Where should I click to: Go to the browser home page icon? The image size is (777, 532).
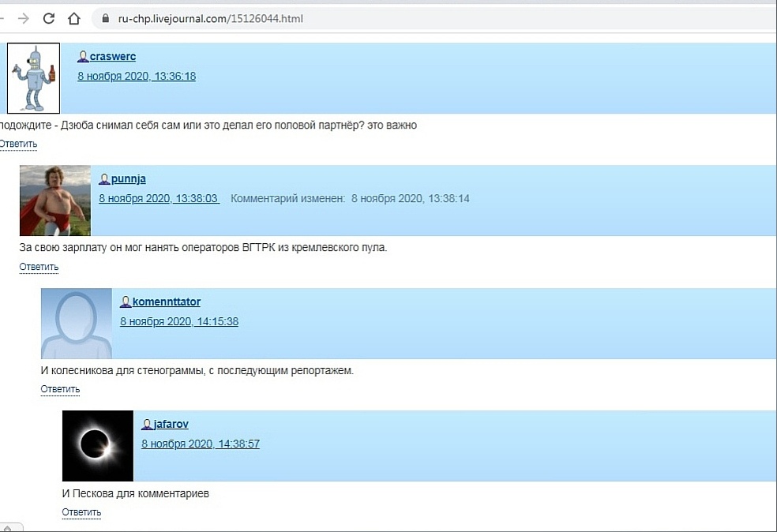tap(74, 19)
